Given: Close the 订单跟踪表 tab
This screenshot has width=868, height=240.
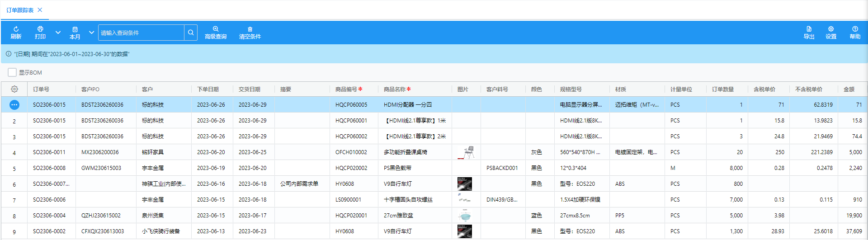Looking at the screenshot, I should [x=40, y=10].
